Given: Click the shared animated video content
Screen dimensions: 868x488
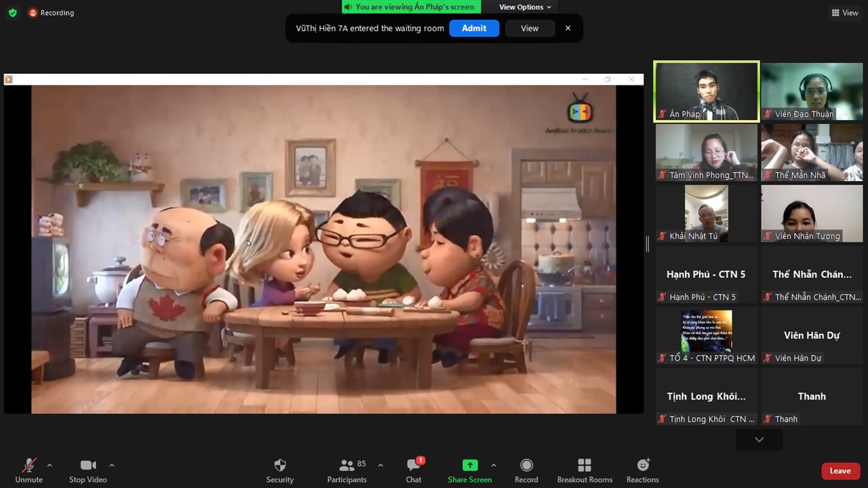Looking at the screenshot, I should (323, 249).
